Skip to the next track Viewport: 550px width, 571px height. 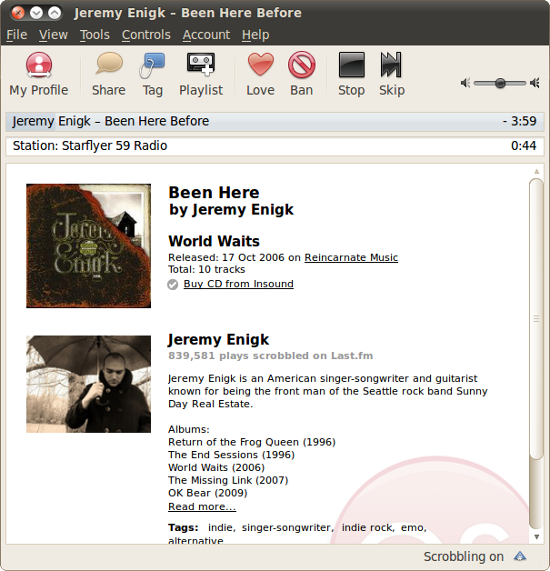pos(392,75)
